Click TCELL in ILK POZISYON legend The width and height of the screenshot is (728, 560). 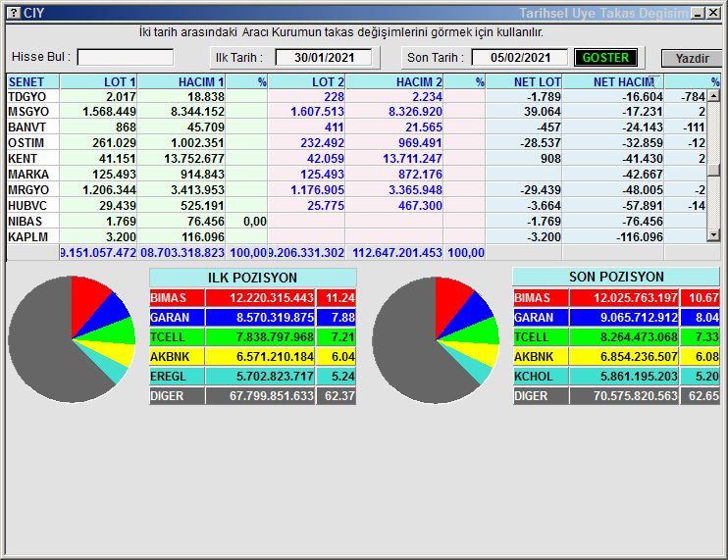point(177,336)
